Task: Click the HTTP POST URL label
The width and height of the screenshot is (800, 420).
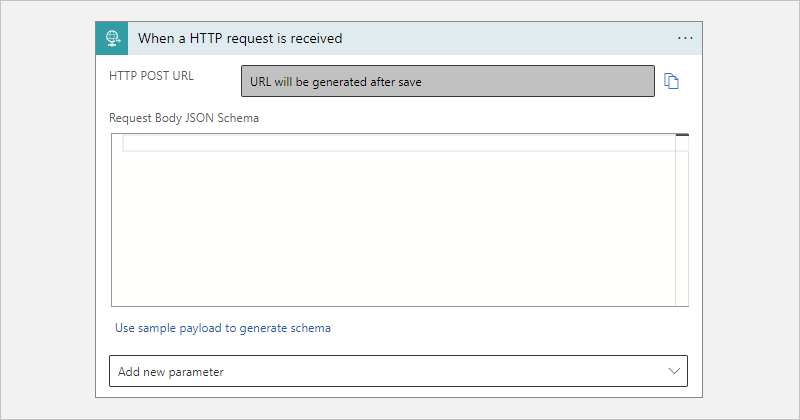Action: pyautogui.click(x=151, y=75)
